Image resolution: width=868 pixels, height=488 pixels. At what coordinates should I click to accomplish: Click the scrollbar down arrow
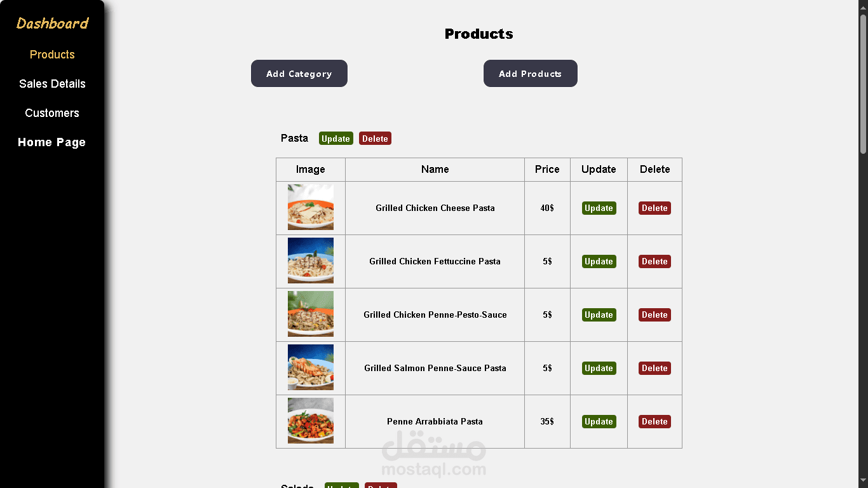[x=863, y=481]
